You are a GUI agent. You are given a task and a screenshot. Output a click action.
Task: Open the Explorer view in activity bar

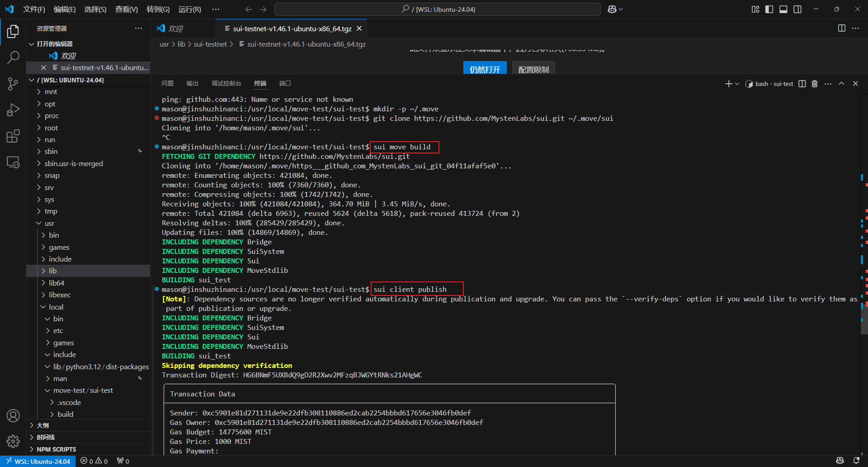13,32
